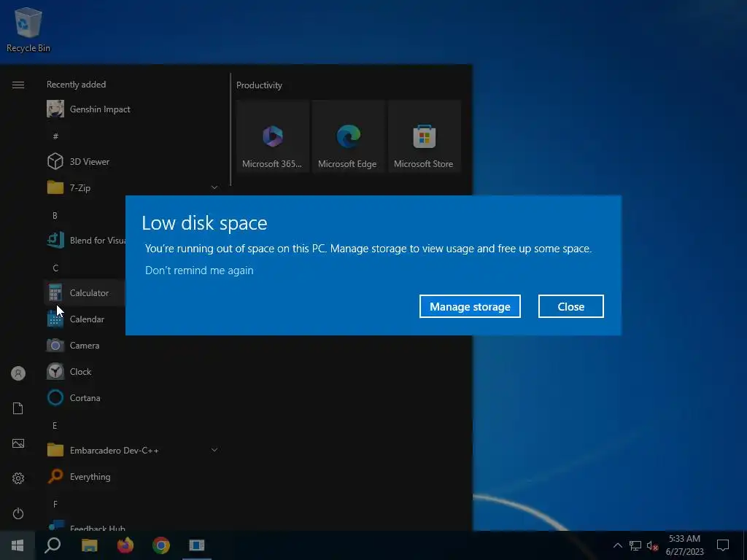Click the Start menu hamburger expand icon
Screen dimensions: 747x560
tap(18, 85)
